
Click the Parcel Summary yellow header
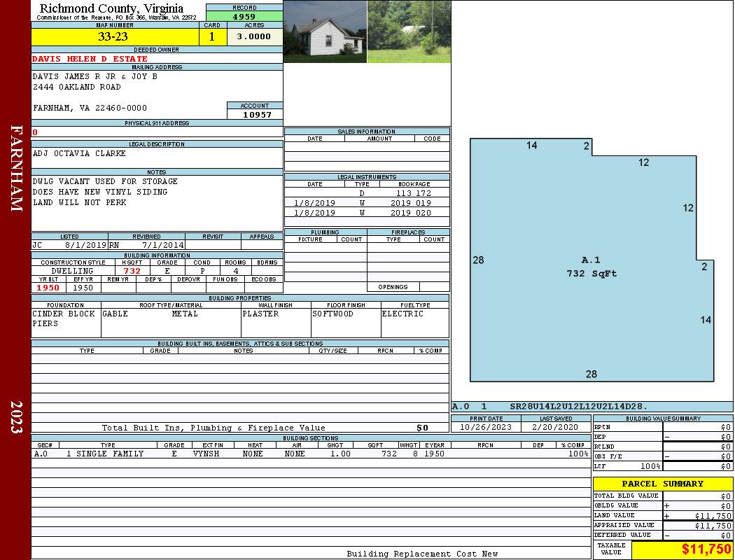point(662,484)
